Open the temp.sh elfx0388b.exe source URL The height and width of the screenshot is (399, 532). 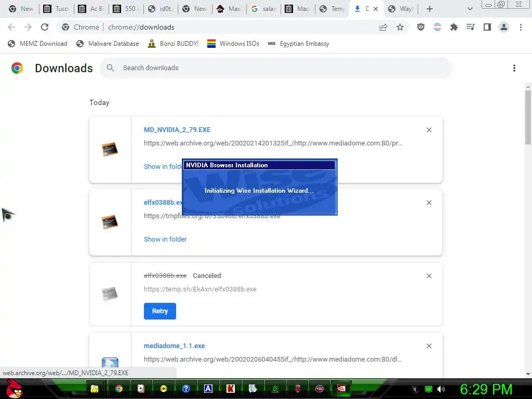[x=200, y=289]
